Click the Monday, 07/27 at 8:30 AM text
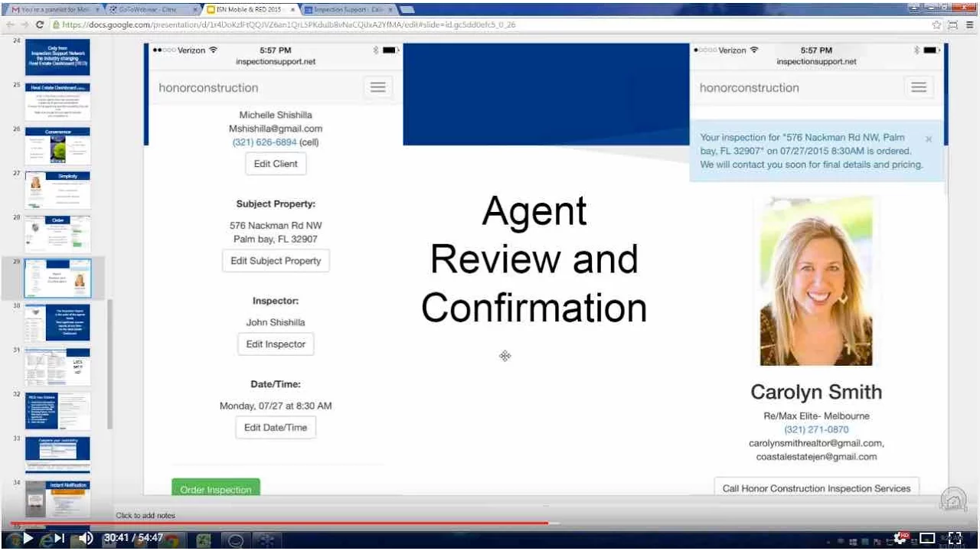The image size is (980, 551). click(x=276, y=406)
